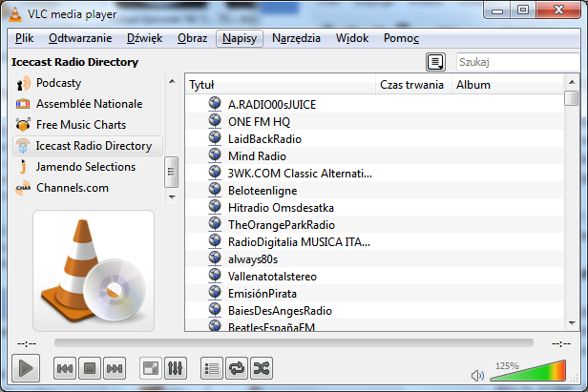This screenshot has height=392, width=588.
Task: Select TheOrangeParkRadio station
Action: [374, 225]
